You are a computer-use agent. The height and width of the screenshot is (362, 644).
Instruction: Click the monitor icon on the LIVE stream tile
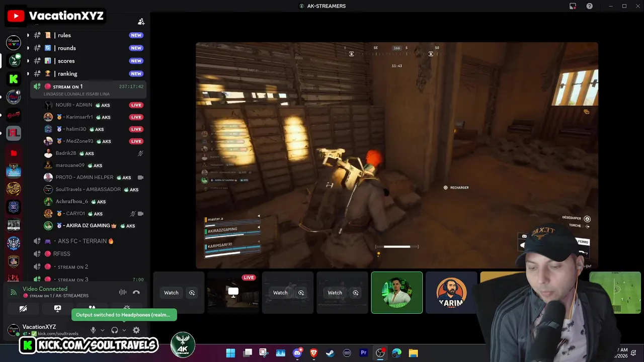(233, 292)
